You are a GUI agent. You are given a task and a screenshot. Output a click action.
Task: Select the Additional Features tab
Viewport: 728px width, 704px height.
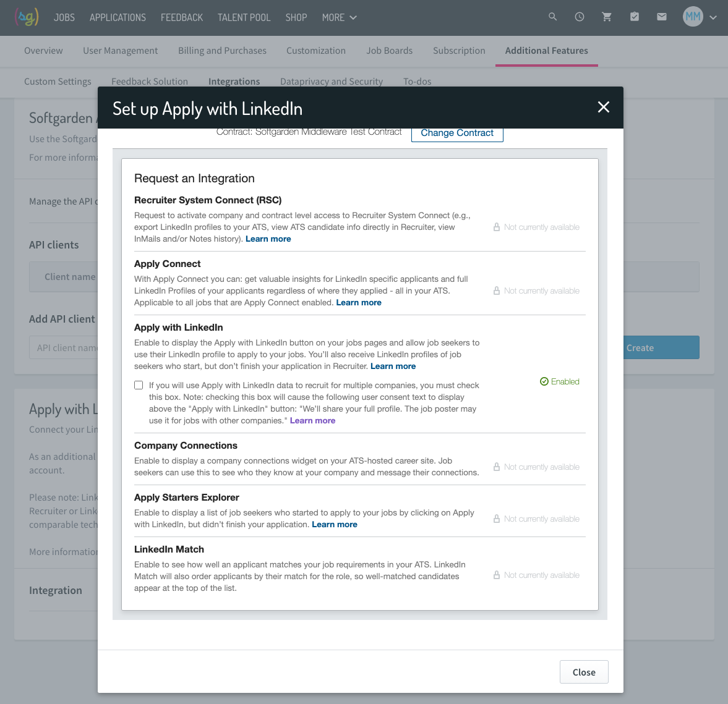tap(547, 51)
